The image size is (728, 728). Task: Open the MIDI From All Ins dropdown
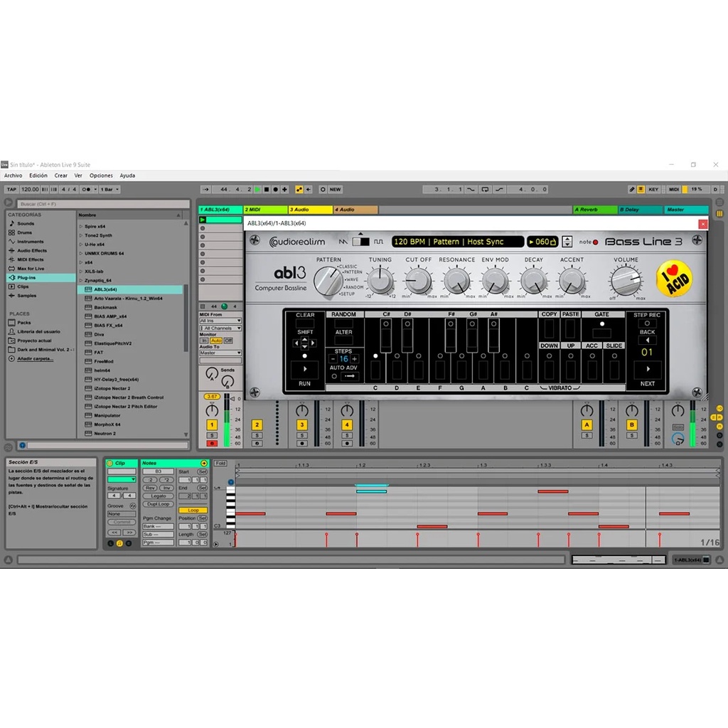tap(220, 321)
